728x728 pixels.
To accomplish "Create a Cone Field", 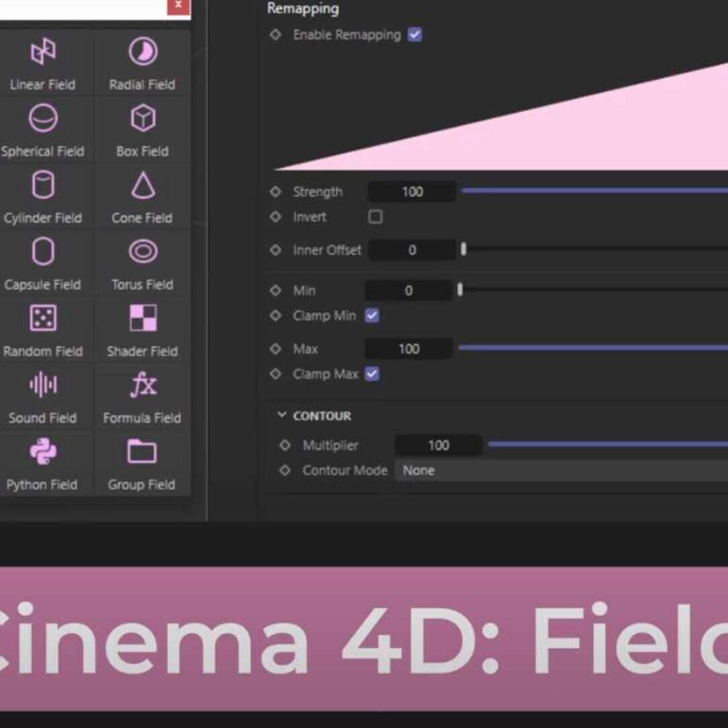I will (x=142, y=186).
